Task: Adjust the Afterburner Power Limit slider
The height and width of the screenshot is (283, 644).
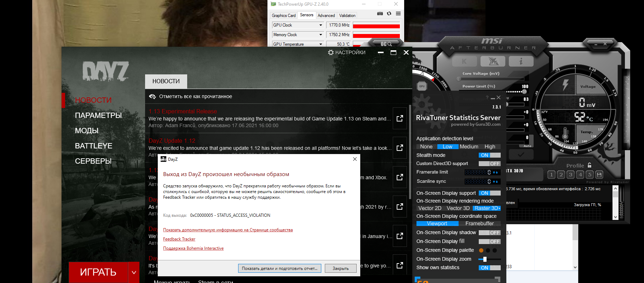Action: [524, 91]
